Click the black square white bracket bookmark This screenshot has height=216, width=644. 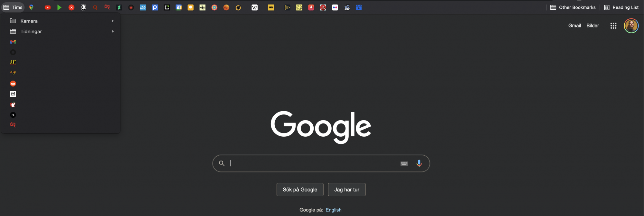click(x=167, y=7)
